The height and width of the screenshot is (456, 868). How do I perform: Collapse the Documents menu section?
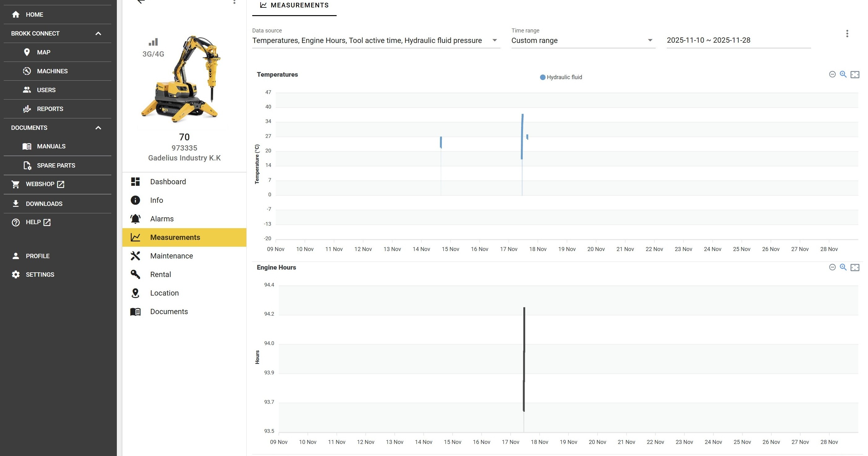point(98,128)
